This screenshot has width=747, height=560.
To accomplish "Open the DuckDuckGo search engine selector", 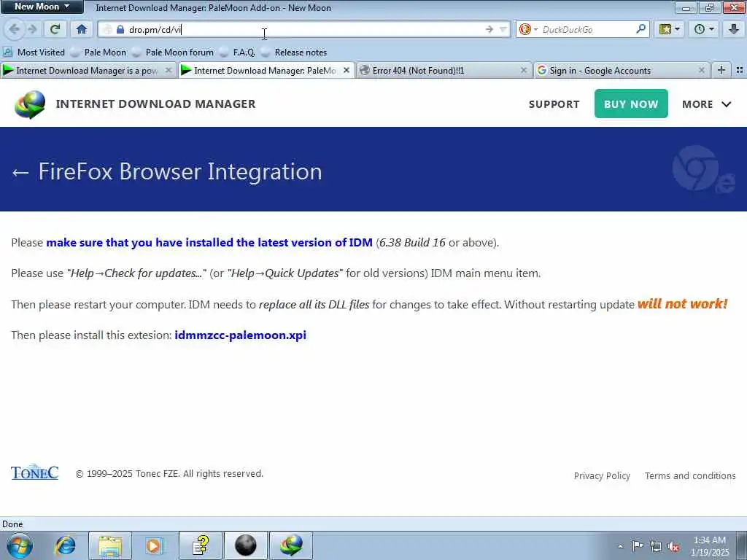I will [x=528, y=29].
